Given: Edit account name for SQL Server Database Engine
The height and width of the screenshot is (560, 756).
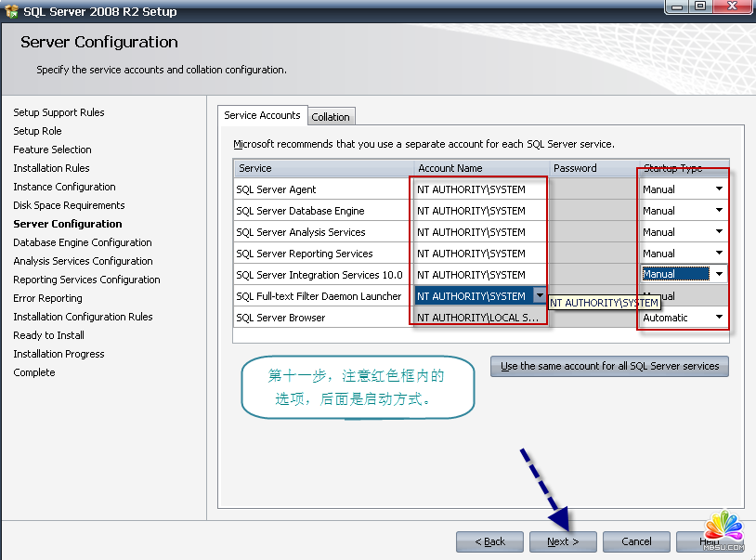Looking at the screenshot, I should click(x=480, y=211).
